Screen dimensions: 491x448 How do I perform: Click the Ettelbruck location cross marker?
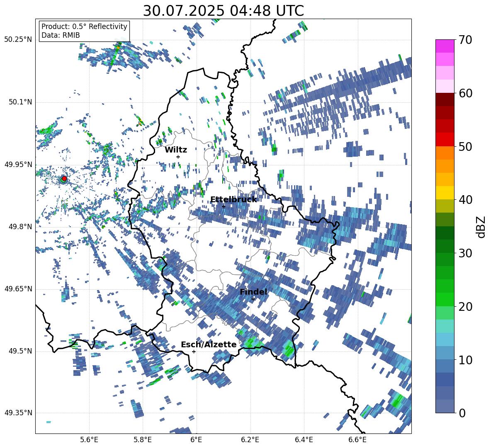point(224,206)
